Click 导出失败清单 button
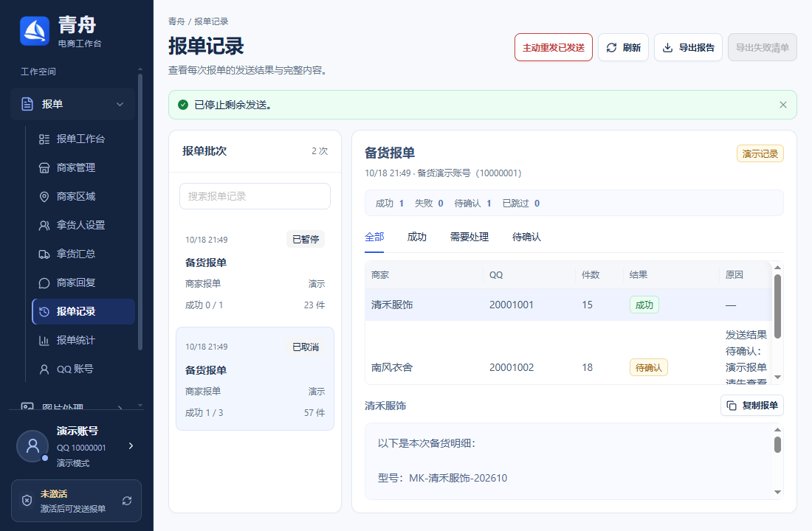 pyautogui.click(x=763, y=48)
